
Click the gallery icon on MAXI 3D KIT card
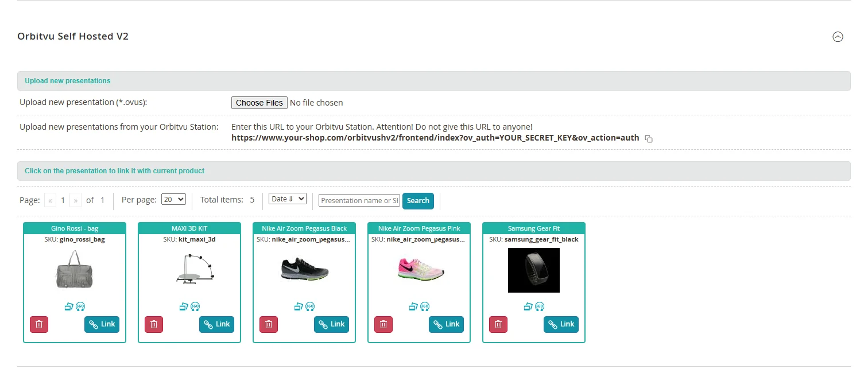click(184, 306)
